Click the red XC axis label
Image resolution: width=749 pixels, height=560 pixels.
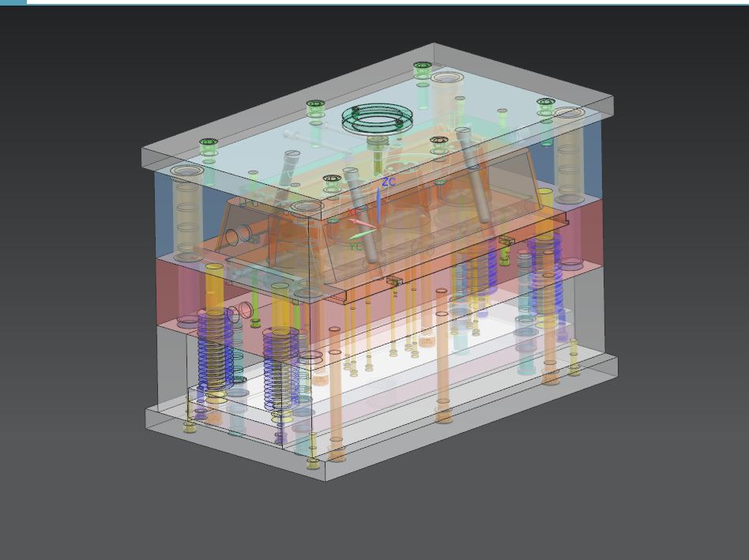pos(354,212)
